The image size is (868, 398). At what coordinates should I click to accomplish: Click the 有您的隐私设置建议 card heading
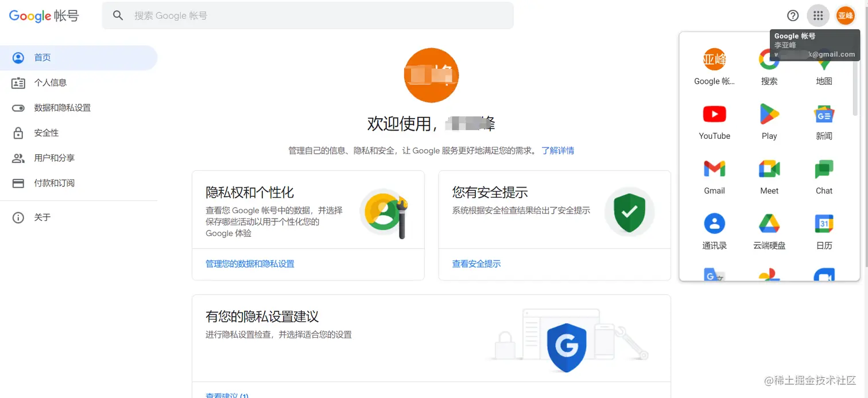point(262,317)
